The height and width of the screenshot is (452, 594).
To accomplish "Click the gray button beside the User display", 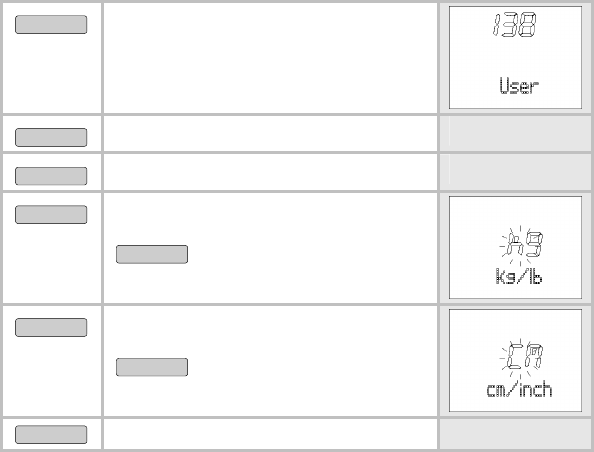I will pos(51,25).
